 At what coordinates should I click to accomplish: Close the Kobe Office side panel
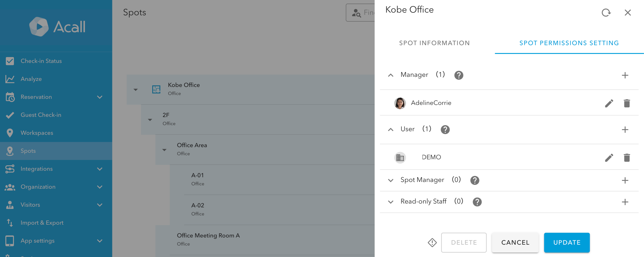pyautogui.click(x=628, y=13)
